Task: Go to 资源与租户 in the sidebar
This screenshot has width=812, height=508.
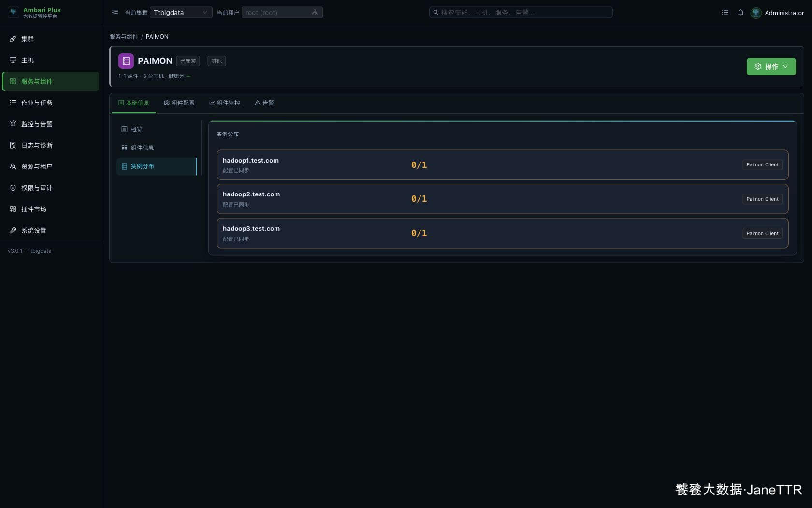Action: [x=51, y=166]
